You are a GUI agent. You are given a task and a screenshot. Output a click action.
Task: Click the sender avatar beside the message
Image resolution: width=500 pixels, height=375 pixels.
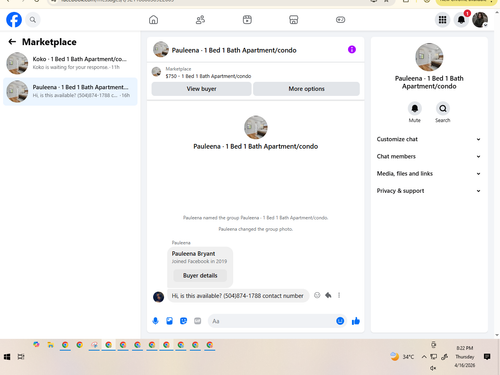point(158,296)
